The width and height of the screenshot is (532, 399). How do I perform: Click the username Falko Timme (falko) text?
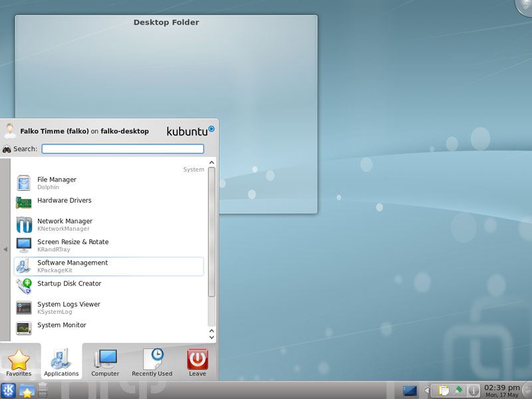pyautogui.click(x=55, y=131)
